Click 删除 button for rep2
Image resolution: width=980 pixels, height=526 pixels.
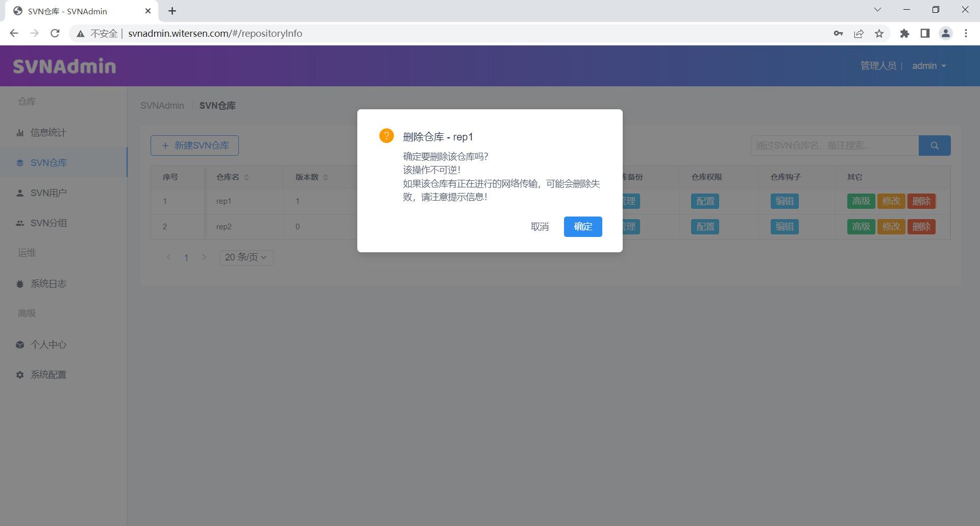tap(921, 227)
